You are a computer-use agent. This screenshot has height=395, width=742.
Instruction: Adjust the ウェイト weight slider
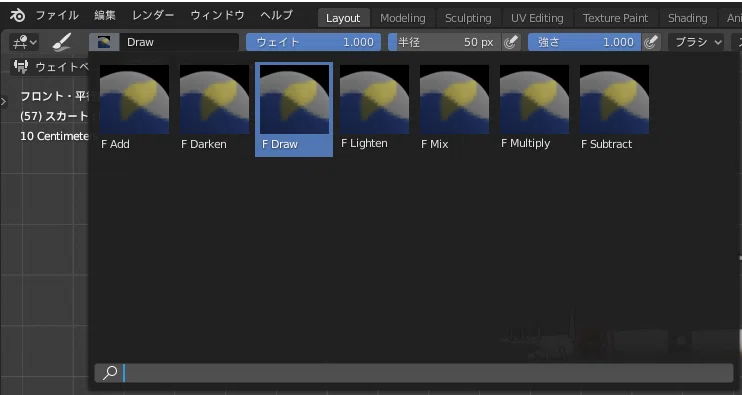[313, 43]
